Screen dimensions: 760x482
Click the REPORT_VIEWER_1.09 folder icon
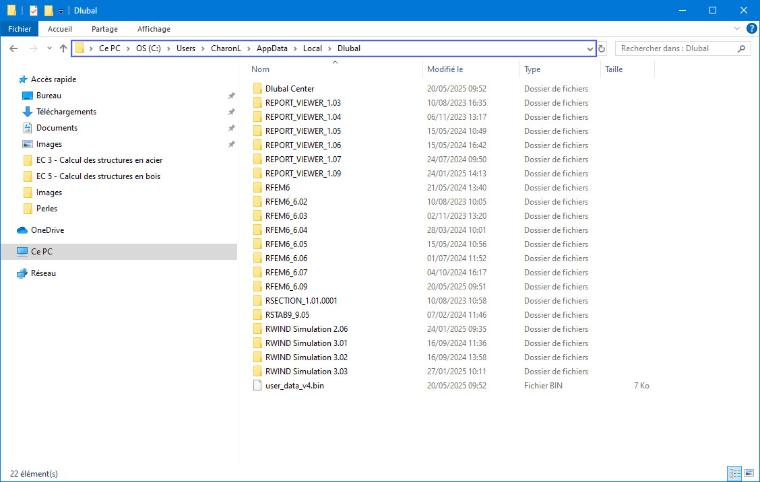(x=257, y=173)
